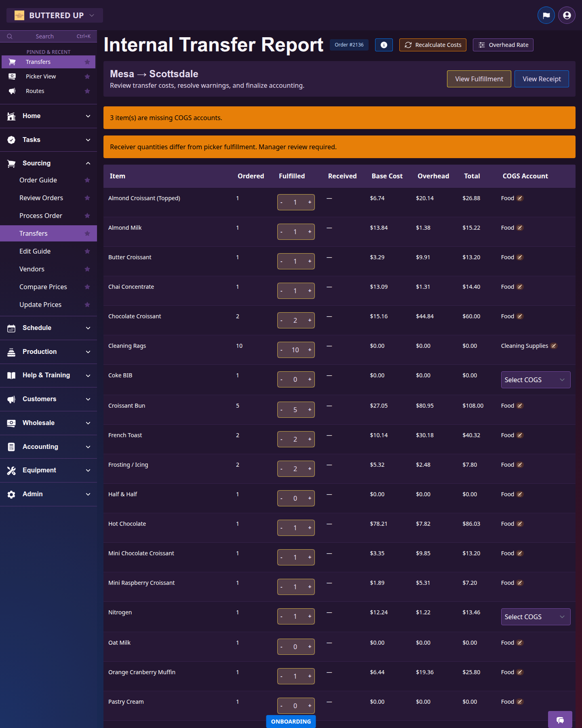Edit COGS account for Chai Concentrate
The width and height of the screenshot is (582, 728).
point(520,287)
